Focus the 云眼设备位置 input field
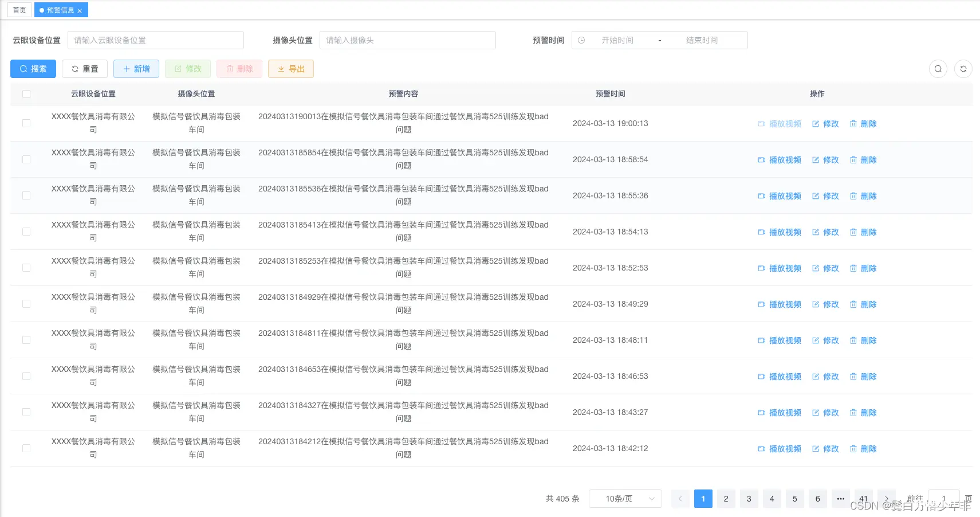The height and width of the screenshot is (517, 980). (x=156, y=40)
